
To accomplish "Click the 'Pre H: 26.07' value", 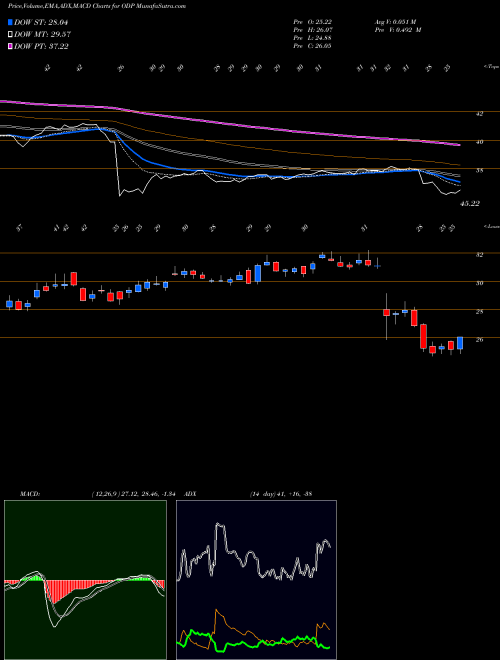I will click(313, 30).
